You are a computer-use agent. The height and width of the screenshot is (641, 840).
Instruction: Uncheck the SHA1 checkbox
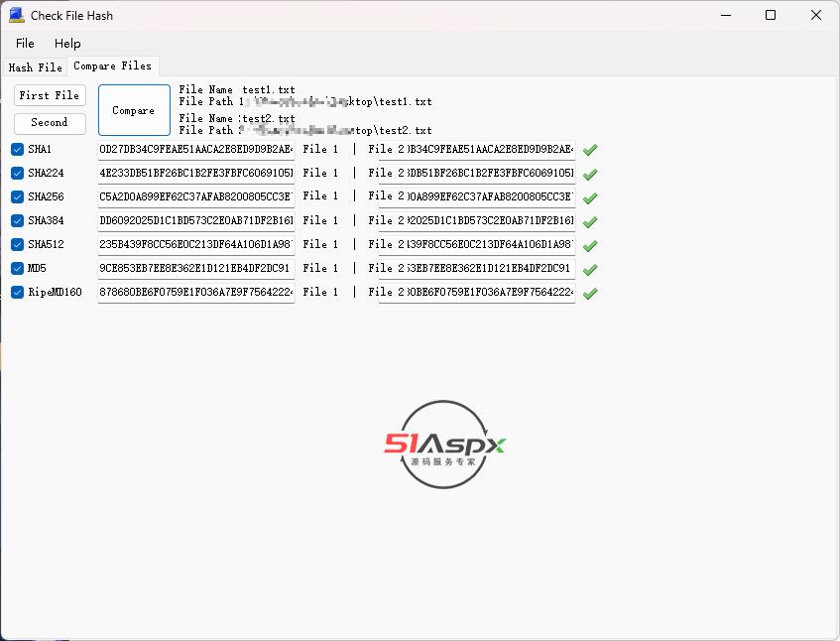click(17, 149)
